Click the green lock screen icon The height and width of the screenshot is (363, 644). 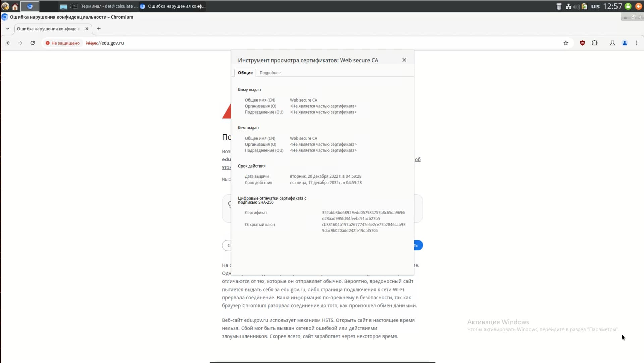tap(628, 6)
